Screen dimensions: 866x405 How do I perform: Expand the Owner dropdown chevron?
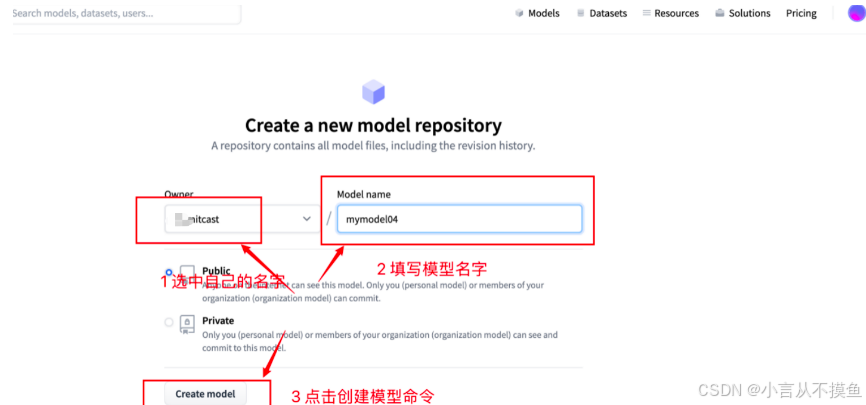(307, 219)
